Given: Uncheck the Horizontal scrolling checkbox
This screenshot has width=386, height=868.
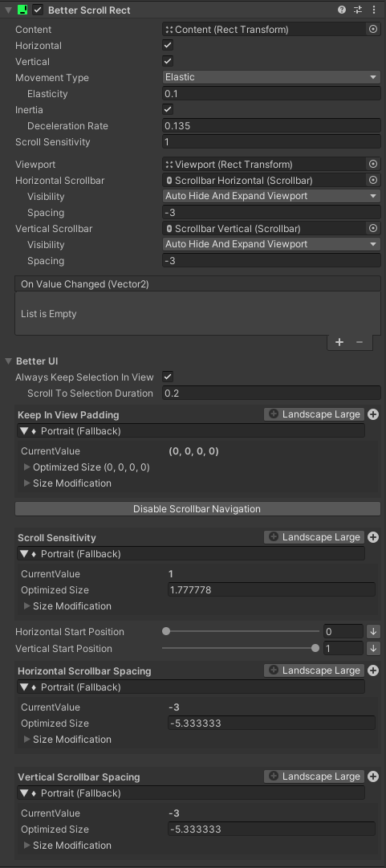Looking at the screenshot, I should [168, 46].
